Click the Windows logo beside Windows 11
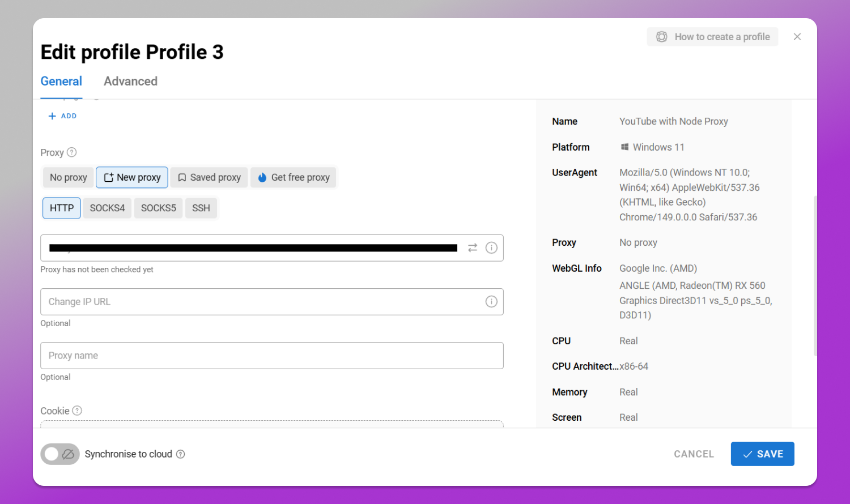The image size is (850, 504). (624, 147)
